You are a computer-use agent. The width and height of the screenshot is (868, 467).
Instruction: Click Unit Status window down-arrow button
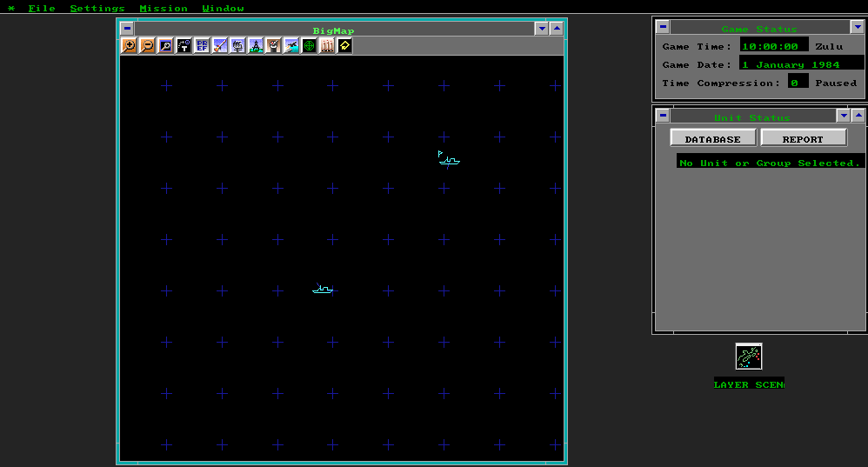pos(844,115)
